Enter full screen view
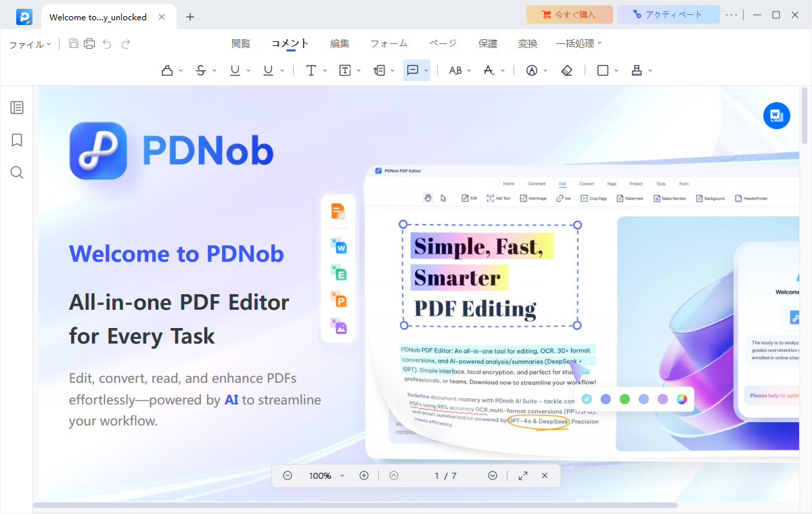Viewport: 812px width, 514px height. tap(523, 475)
